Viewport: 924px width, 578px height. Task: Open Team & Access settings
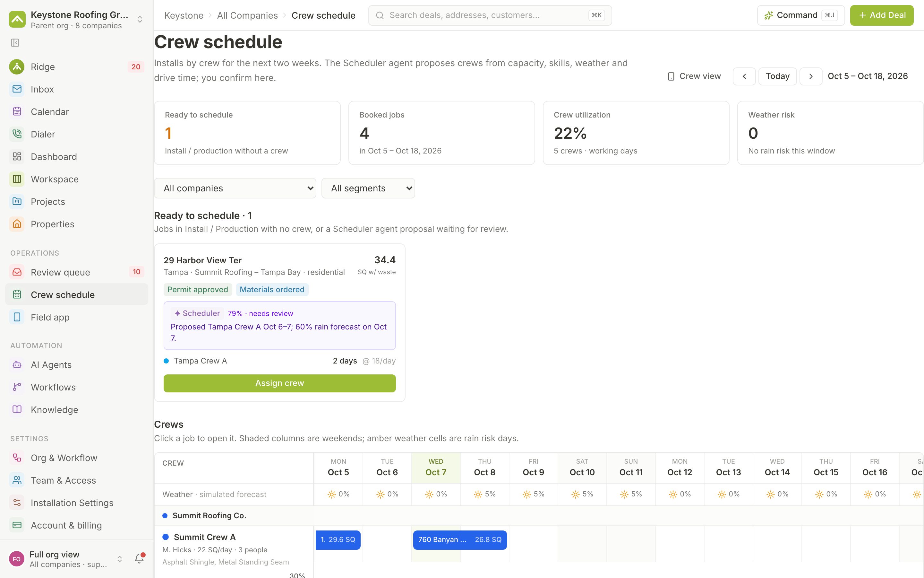(x=76, y=480)
